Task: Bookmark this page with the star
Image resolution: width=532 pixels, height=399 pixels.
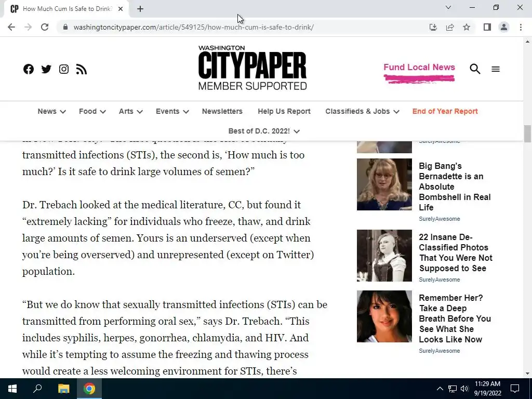Action: (467, 27)
